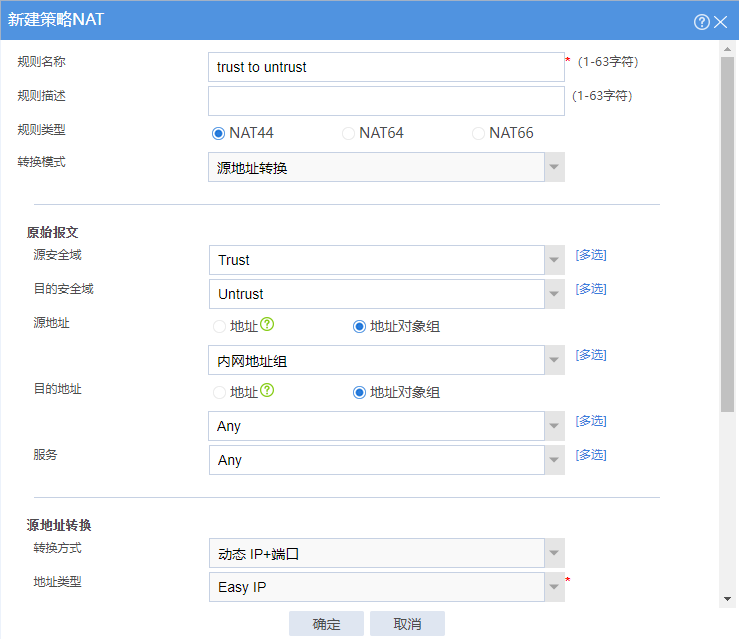Image resolution: width=739 pixels, height=639 pixels.
Task: Choose 地址 radio under 源地址
Action: 219,326
